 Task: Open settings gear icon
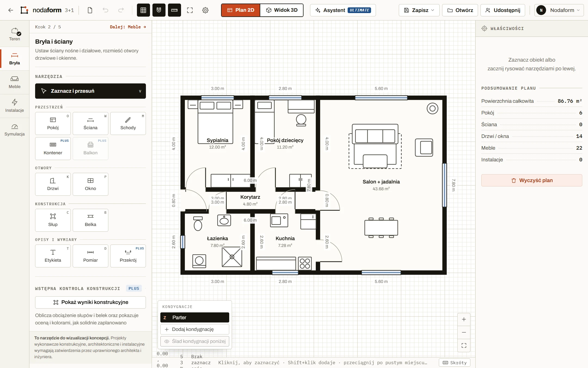point(206,10)
